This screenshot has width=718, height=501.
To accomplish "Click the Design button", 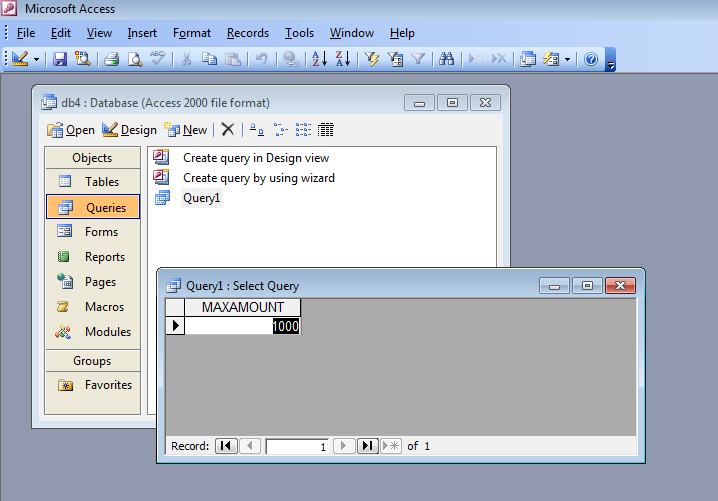I will click(129, 130).
